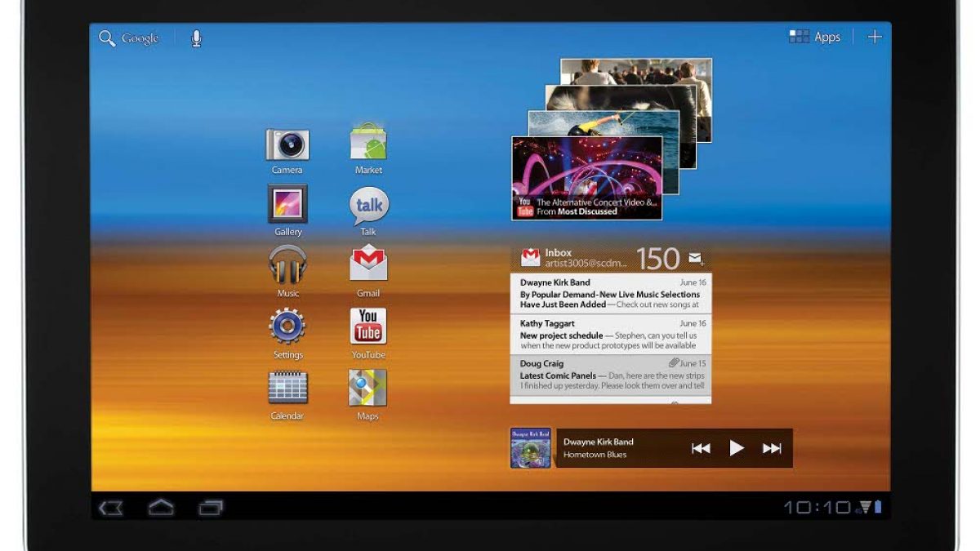Viewport: 980px width, 551px height.
Task: Open The Alternative Concert Video thumbnail
Action: [586, 178]
